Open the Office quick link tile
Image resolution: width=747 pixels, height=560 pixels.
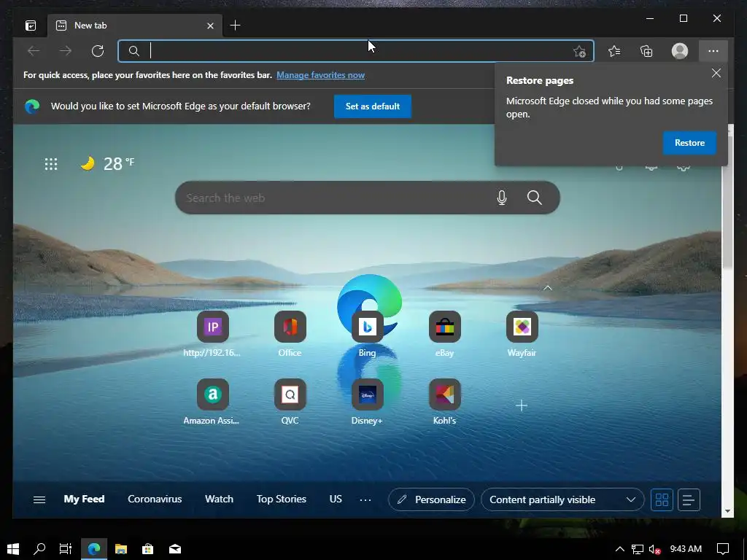pyautogui.click(x=290, y=334)
